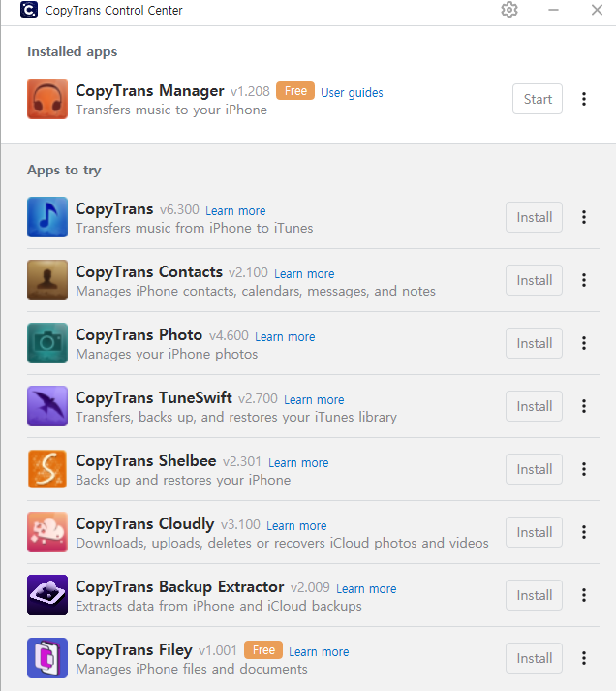
Task: Install CopyTrans TuneSwift
Action: point(534,406)
